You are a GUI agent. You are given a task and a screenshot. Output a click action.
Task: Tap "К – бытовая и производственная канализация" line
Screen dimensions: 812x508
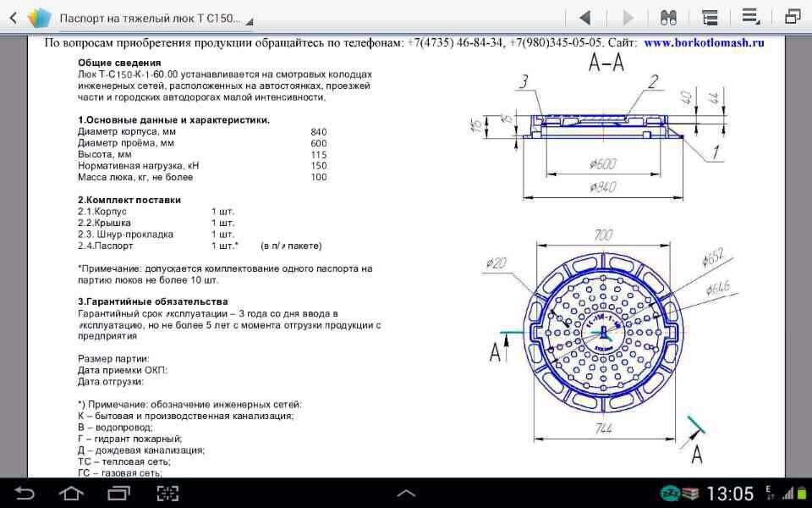click(185, 416)
